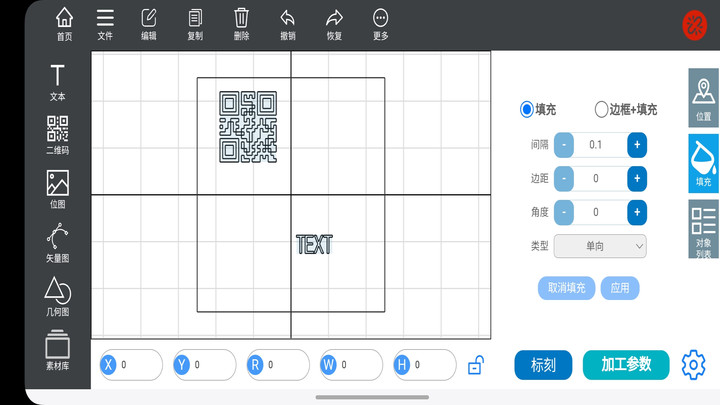Click the 删除 trash icon
The width and height of the screenshot is (720, 405).
tap(242, 24)
